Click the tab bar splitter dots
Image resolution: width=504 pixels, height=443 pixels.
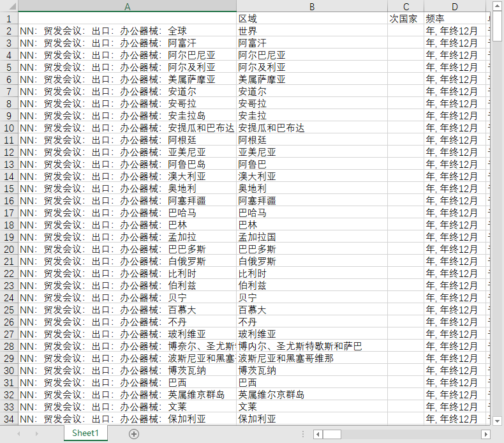(303, 434)
